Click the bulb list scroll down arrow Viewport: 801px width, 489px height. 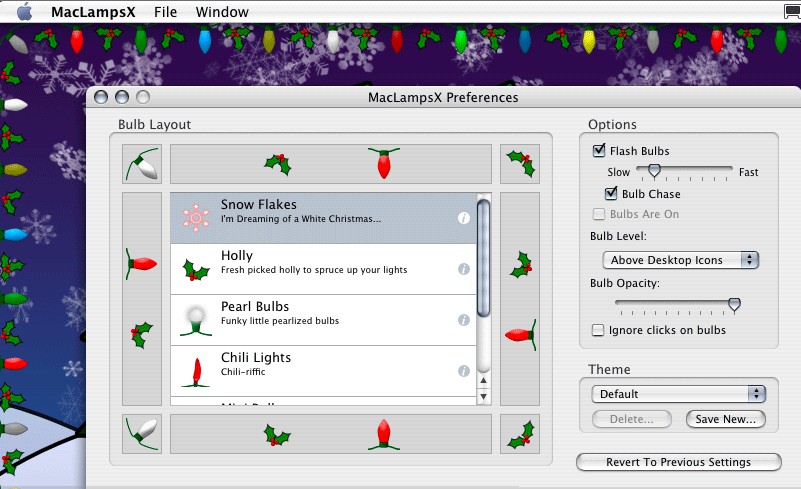(x=483, y=397)
